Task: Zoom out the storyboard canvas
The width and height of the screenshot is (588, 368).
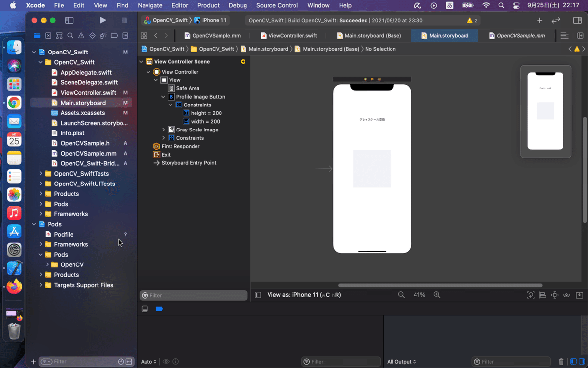Action: (401, 295)
